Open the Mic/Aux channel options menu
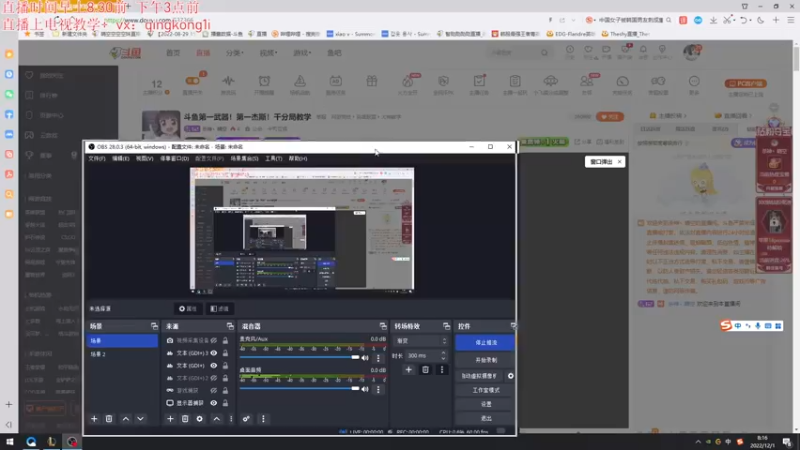 click(378, 358)
